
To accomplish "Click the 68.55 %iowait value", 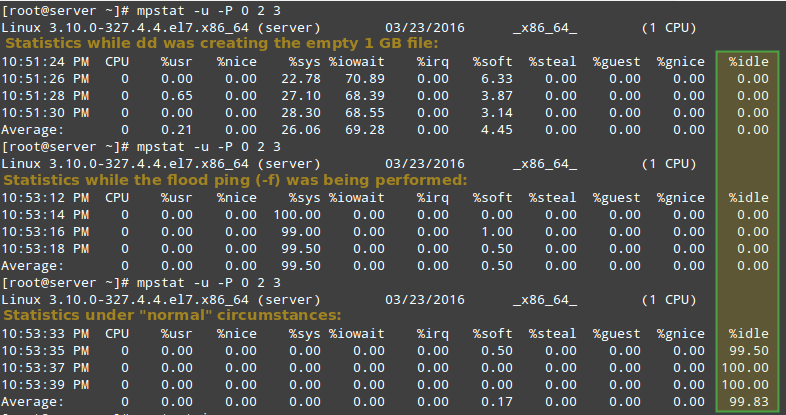I will click(x=365, y=112).
